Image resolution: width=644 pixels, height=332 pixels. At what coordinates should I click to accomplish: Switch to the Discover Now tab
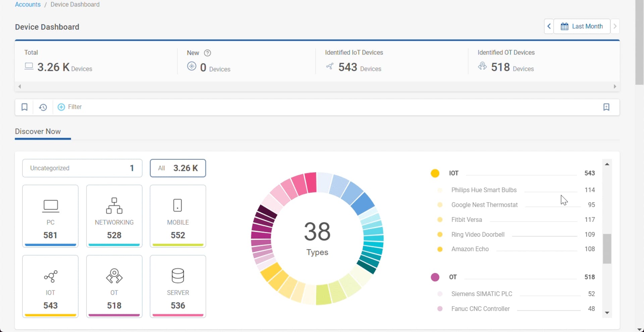38,131
